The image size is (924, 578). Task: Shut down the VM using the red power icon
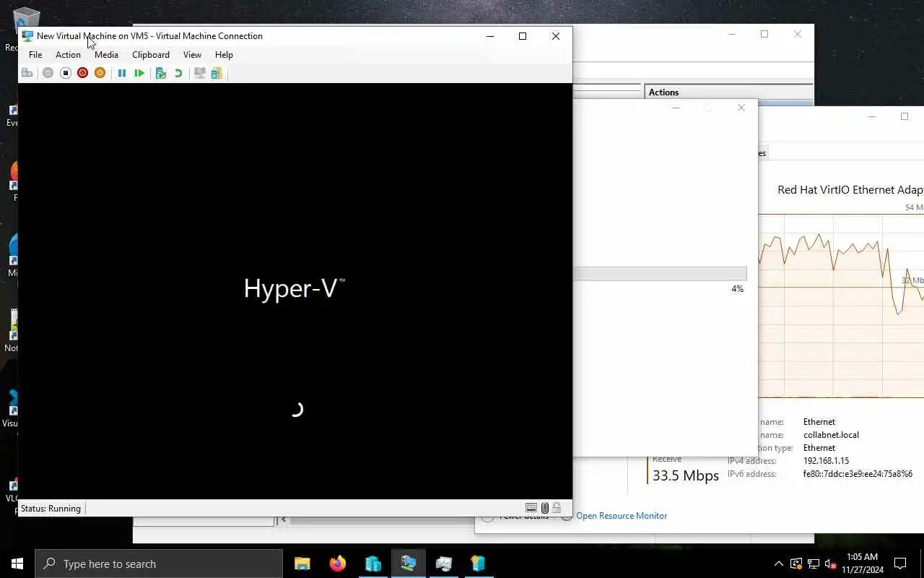pos(82,73)
